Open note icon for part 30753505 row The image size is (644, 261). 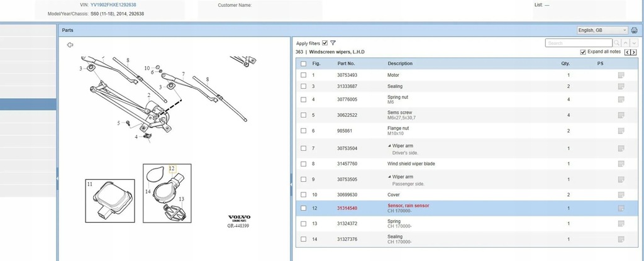(x=621, y=180)
